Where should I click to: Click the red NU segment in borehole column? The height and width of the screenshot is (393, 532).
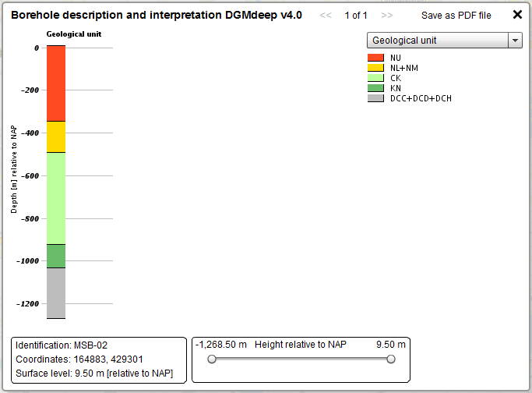55,83
